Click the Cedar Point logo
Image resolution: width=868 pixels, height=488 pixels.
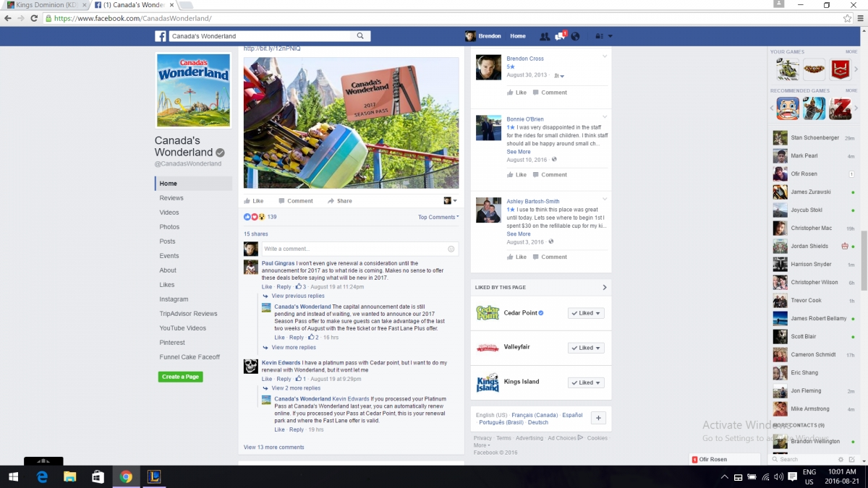[x=488, y=313]
